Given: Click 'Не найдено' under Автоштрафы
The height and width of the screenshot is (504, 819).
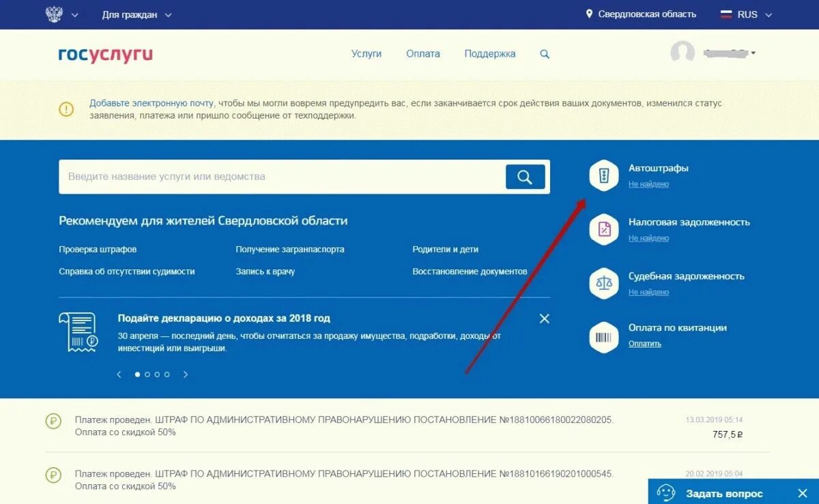Looking at the screenshot, I should click(x=648, y=184).
